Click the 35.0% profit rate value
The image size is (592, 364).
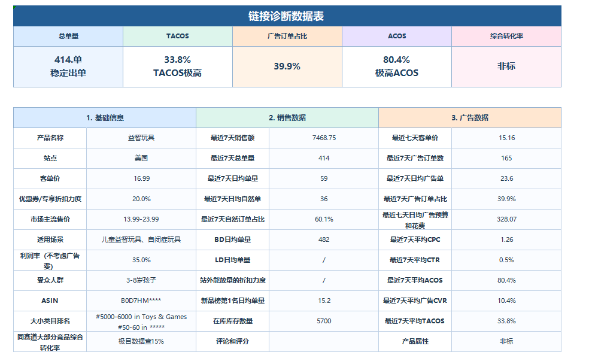[x=142, y=260]
